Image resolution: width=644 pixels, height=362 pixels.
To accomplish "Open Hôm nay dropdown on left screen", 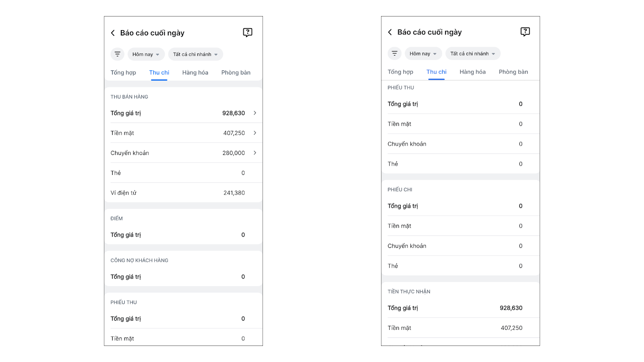I will click(x=146, y=54).
